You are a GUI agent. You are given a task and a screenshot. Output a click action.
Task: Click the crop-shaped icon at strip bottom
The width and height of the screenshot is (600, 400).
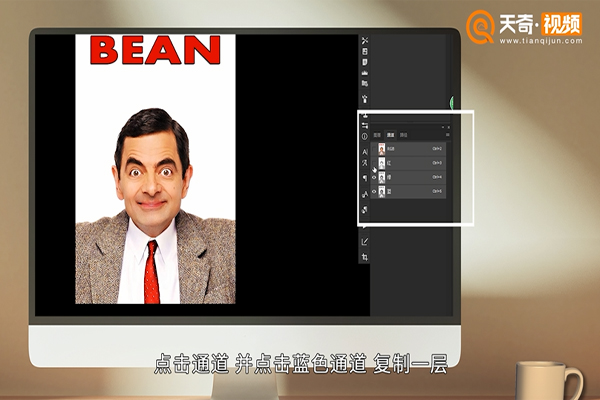coord(365,257)
